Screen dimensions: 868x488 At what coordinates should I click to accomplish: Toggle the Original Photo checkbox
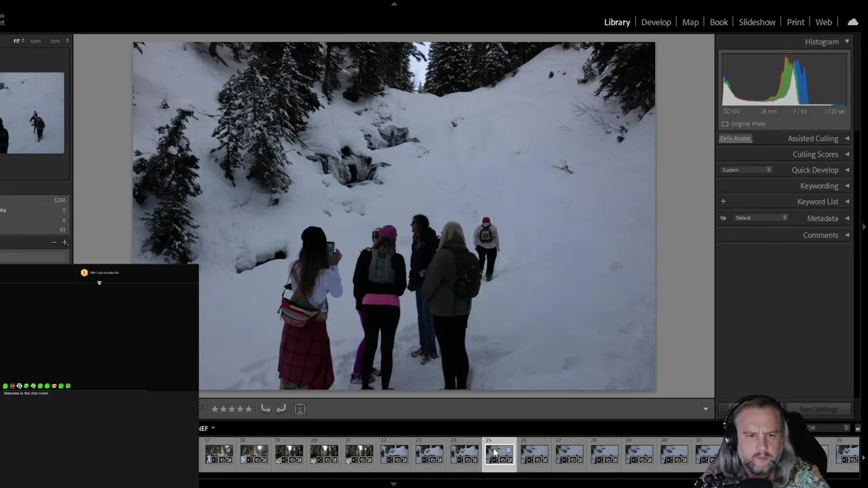[x=725, y=124]
